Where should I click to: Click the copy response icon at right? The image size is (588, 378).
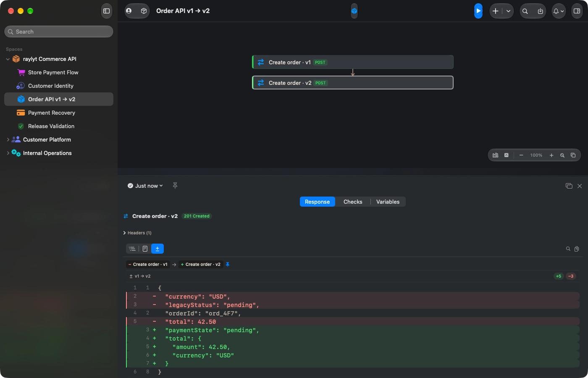tap(577, 249)
